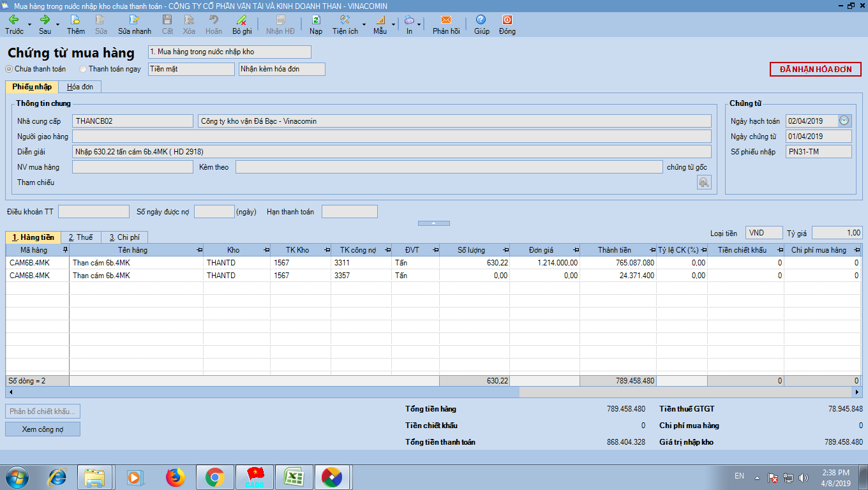Collapse the header panel with the arrow bar
Viewport: 868px width, 490px height.
coord(433,223)
